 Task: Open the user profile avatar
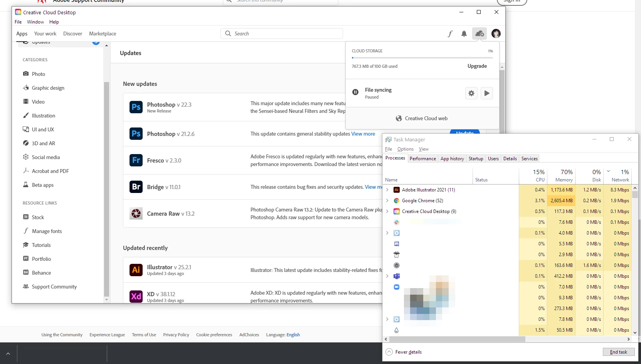pyautogui.click(x=496, y=34)
